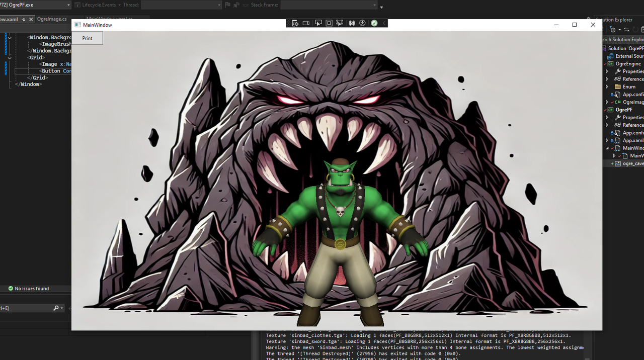Open the Thread combo box

click(x=181, y=5)
